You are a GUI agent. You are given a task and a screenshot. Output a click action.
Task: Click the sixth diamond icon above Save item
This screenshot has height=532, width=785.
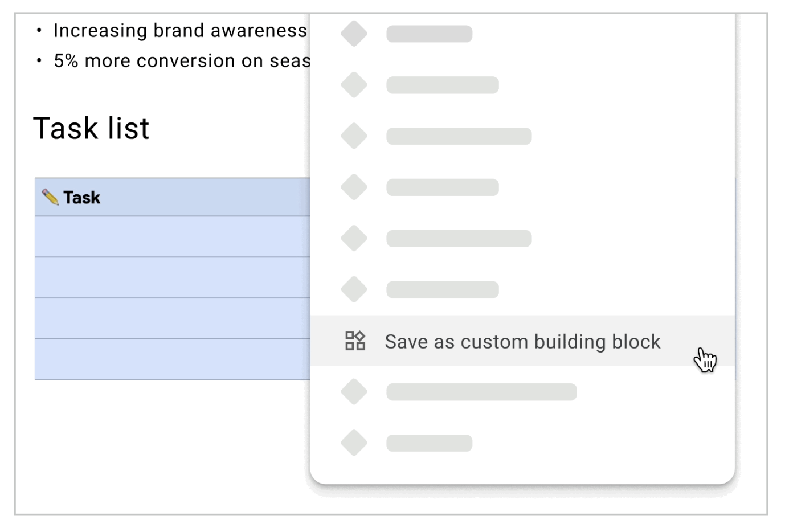point(354,289)
